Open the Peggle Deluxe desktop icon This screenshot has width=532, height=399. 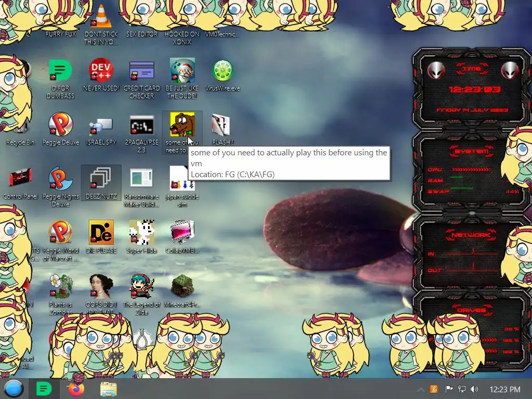60,125
